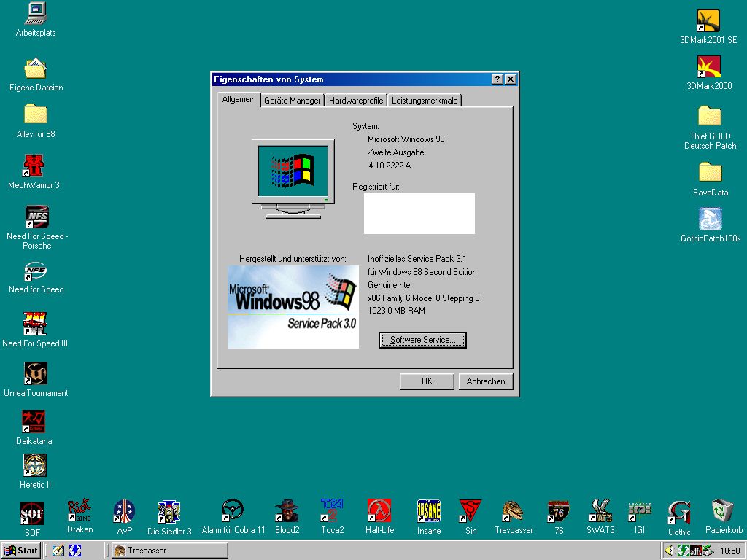
Task: Click the '1023,0 MB RAM' text
Action: point(396,311)
